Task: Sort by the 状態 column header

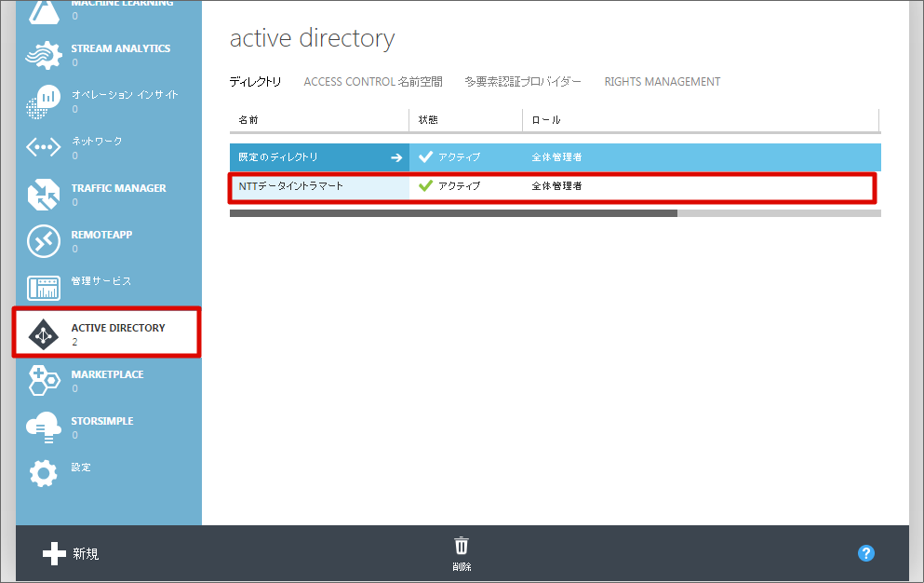Action: point(428,120)
